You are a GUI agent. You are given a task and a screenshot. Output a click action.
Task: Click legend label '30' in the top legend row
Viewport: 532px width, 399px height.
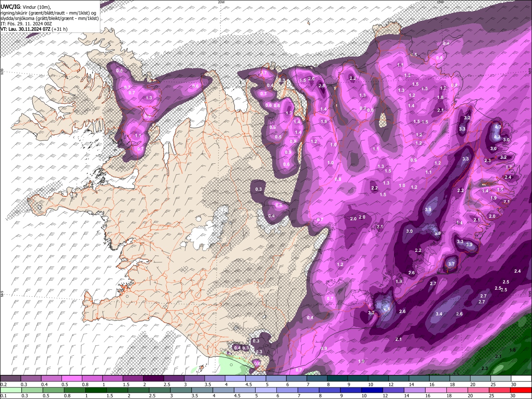(513, 384)
